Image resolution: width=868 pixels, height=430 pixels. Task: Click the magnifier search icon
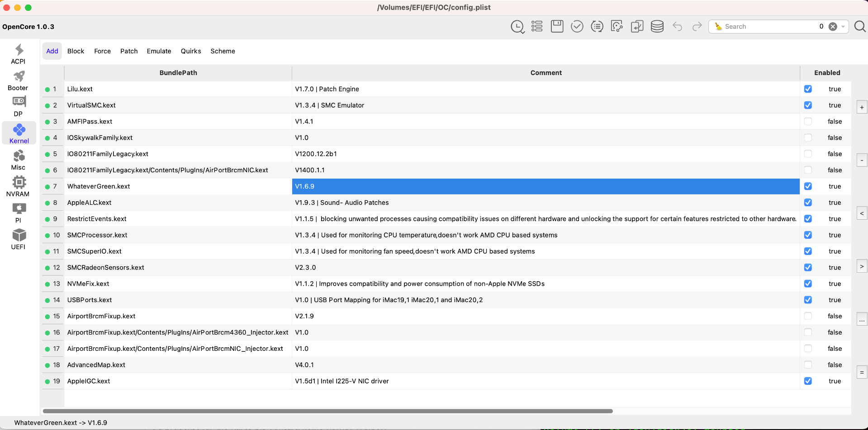[860, 27]
